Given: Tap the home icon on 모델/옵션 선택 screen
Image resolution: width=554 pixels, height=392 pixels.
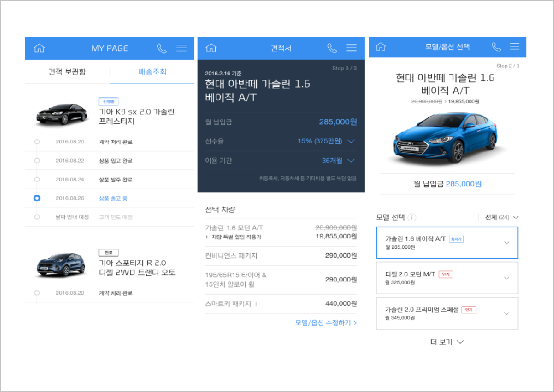Looking at the screenshot, I should click(x=381, y=46).
